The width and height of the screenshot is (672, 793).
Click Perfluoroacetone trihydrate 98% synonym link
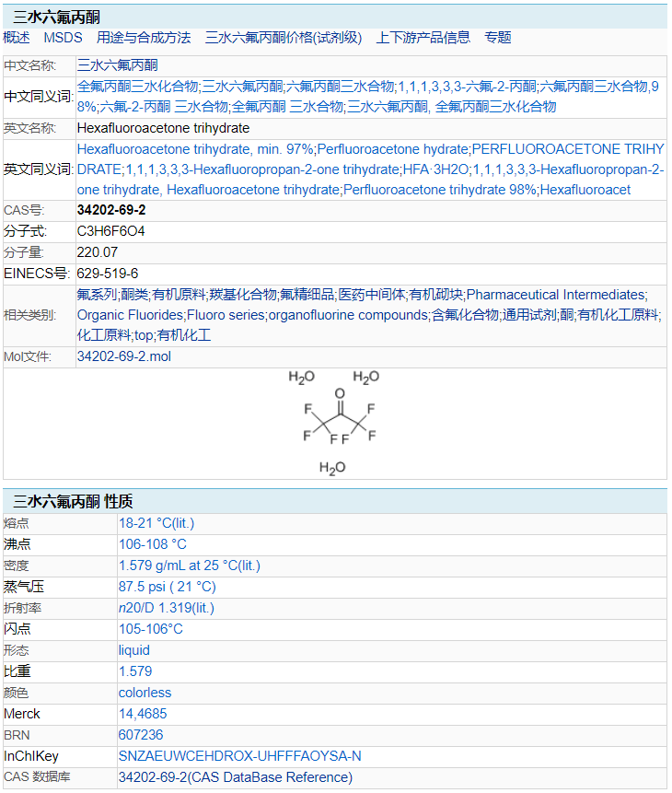pyautogui.click(x=440, y=190)
